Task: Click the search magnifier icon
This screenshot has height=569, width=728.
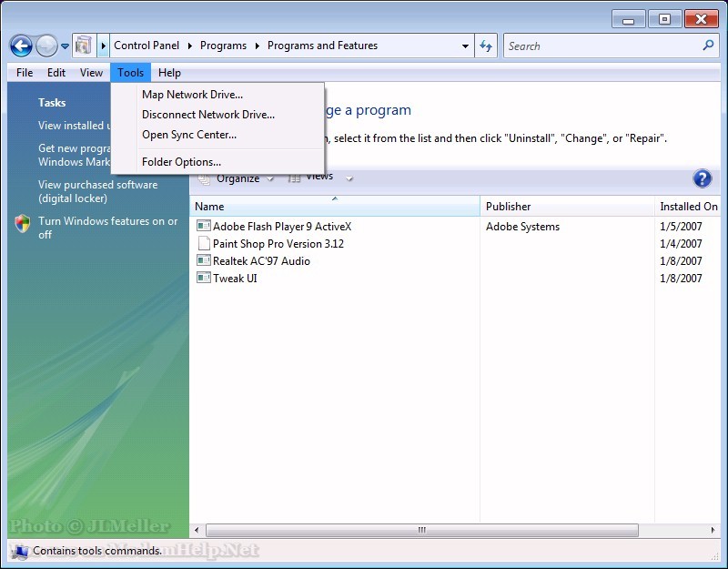Action: tap(709, 46)
